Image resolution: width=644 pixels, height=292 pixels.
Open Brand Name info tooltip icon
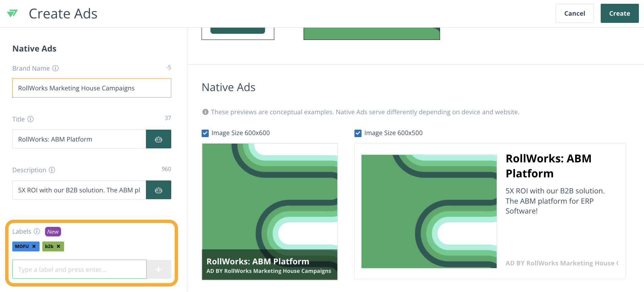pyautogui.click(x=56, y=68)
